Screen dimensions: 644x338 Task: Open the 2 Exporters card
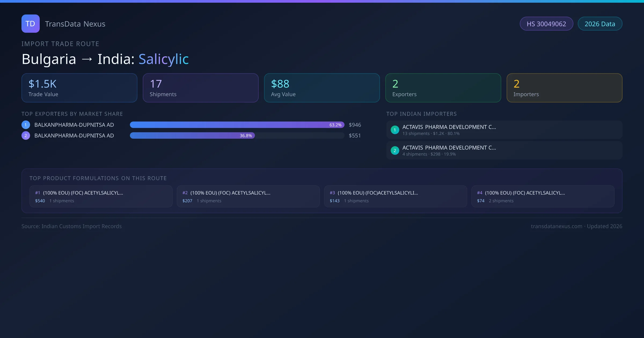point(443,88)
